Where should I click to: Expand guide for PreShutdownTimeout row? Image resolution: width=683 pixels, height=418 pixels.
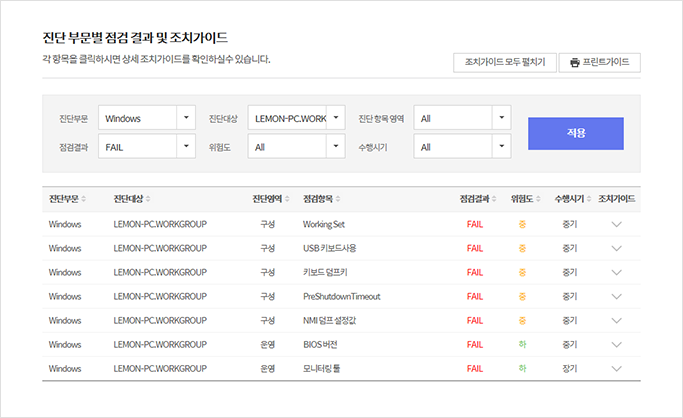pos(616,297)
